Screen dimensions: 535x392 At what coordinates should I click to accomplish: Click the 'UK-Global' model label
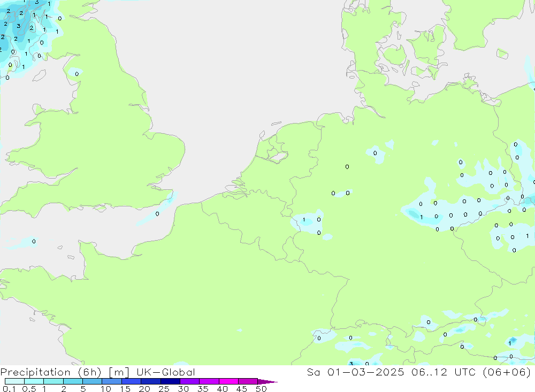tap(166, 372)
